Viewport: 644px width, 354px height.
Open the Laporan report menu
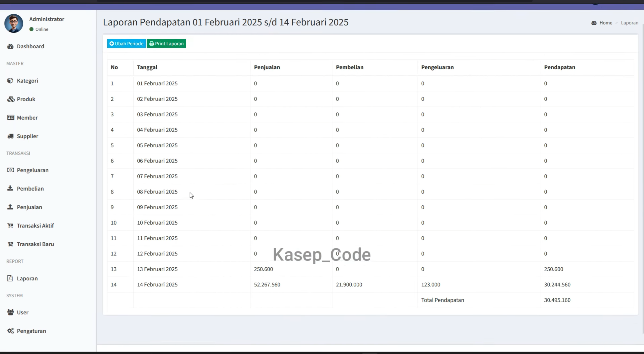pyautogui.click(x=48, y=278)
